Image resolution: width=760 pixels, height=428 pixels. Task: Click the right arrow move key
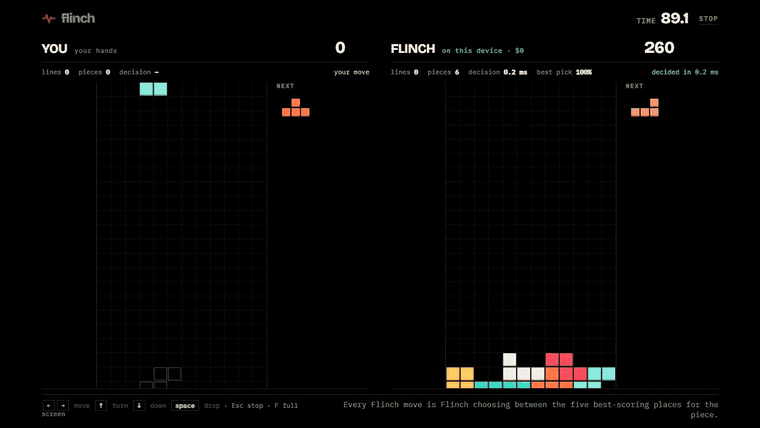(63, 405)
